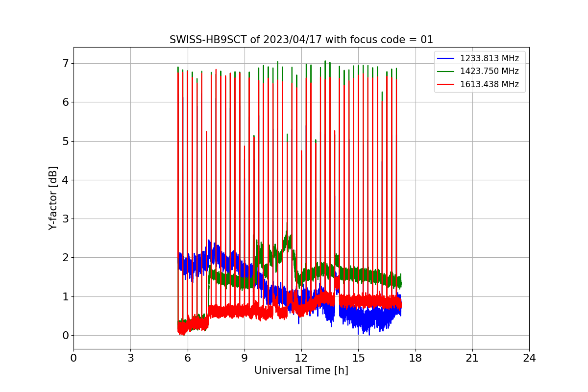Click x-axis tick label 3
588x392 pixels.
pyautogui.click(x=130, y=358)
